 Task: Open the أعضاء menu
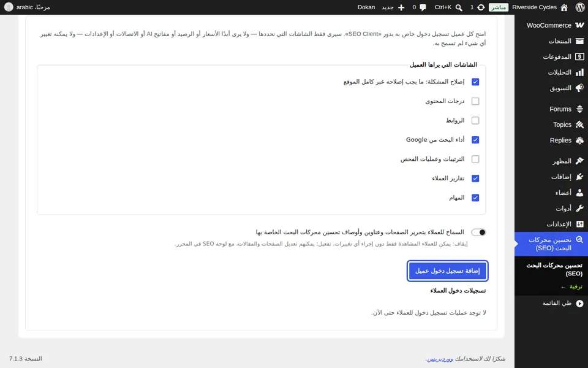click(551, 193)
